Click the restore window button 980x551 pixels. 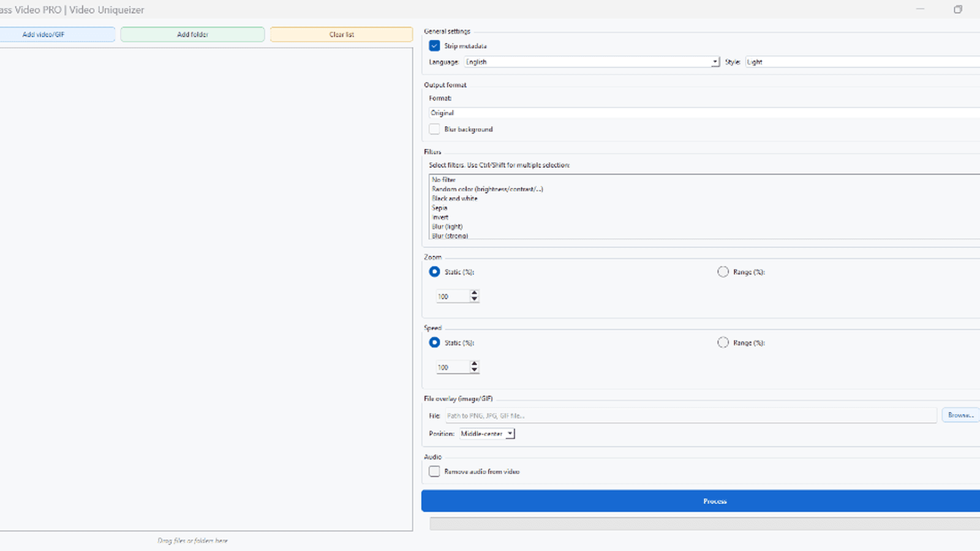tap(958, 9)
